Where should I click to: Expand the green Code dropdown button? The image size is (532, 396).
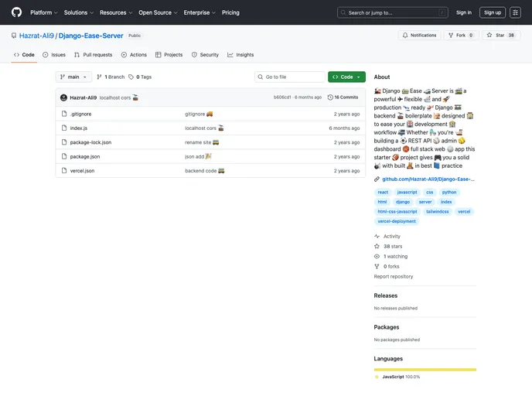[346, 77]
